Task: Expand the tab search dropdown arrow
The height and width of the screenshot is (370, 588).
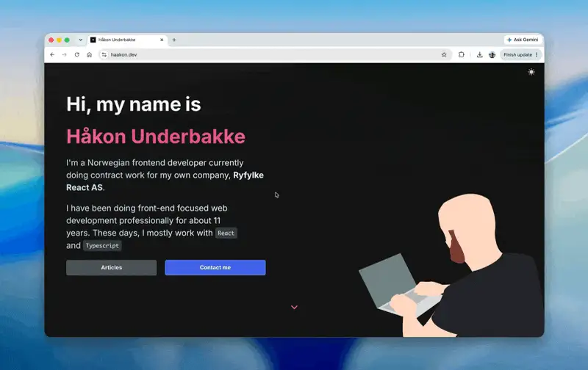Action: pos(81,40)
